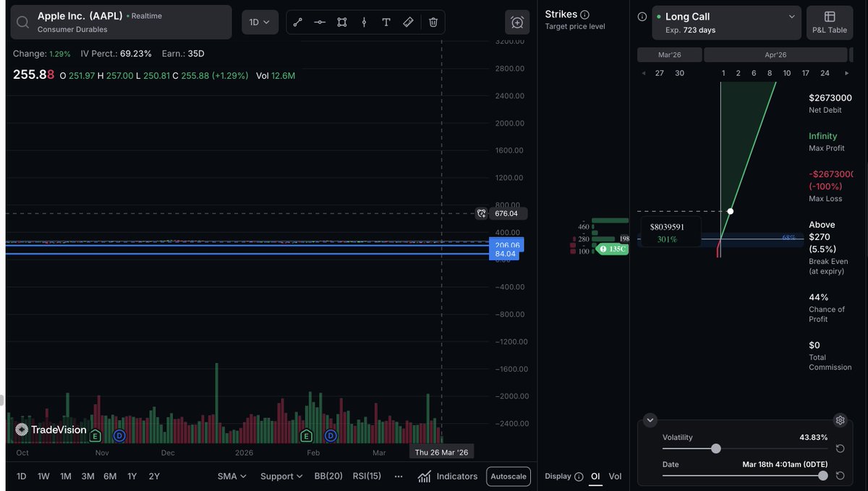Open the 1D interval dropdown
Screen dimensions: 868x491
click(259, 22)
